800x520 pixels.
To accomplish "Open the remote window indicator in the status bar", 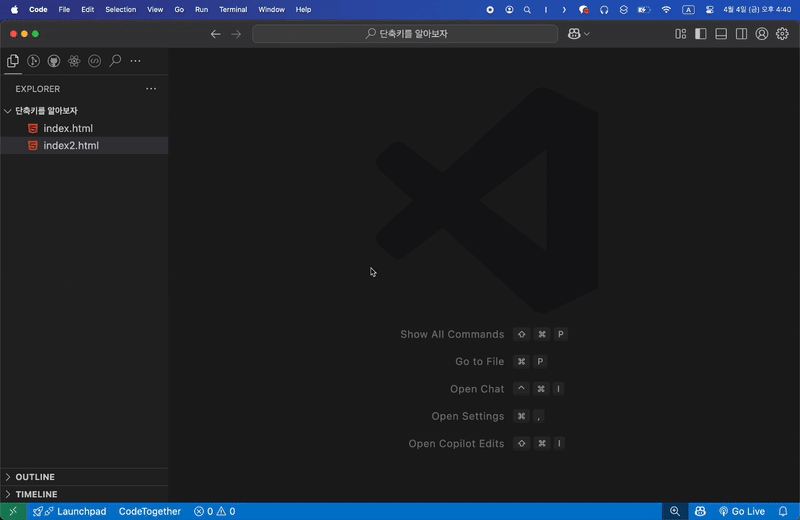I will pyautogui.click(x=13, y=511).
